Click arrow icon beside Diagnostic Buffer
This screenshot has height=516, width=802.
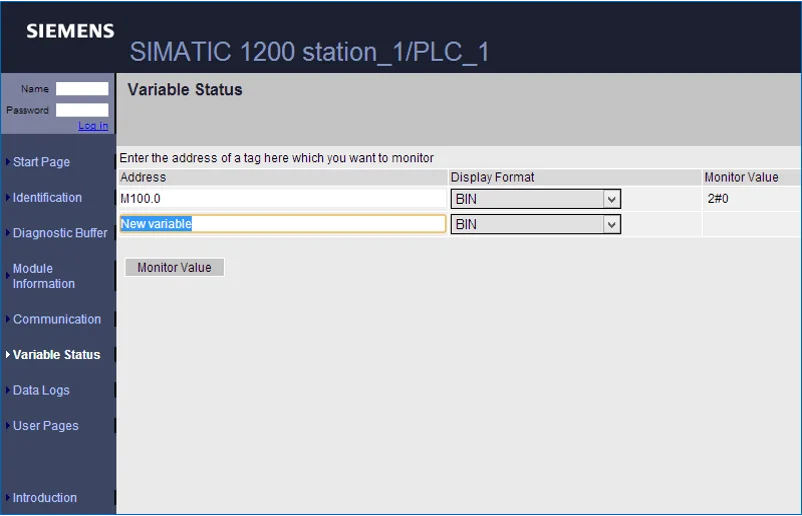pyautogui.click(x=8, y=233)
